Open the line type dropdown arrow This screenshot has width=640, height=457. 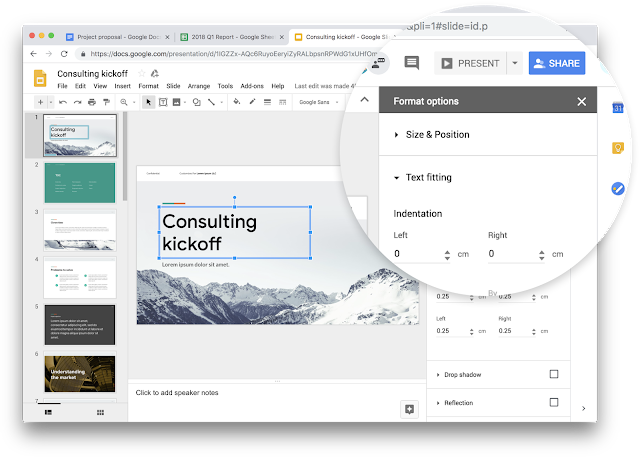222,102
